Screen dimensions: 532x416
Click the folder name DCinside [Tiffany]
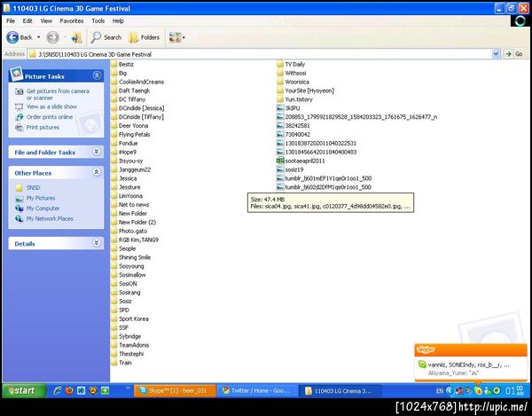[x=141, y=117]
